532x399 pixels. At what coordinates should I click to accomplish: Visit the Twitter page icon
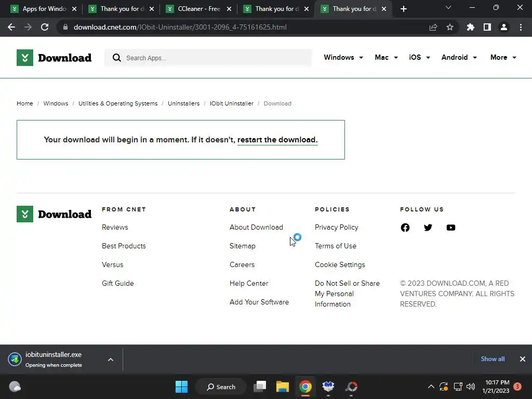(428, 228)
